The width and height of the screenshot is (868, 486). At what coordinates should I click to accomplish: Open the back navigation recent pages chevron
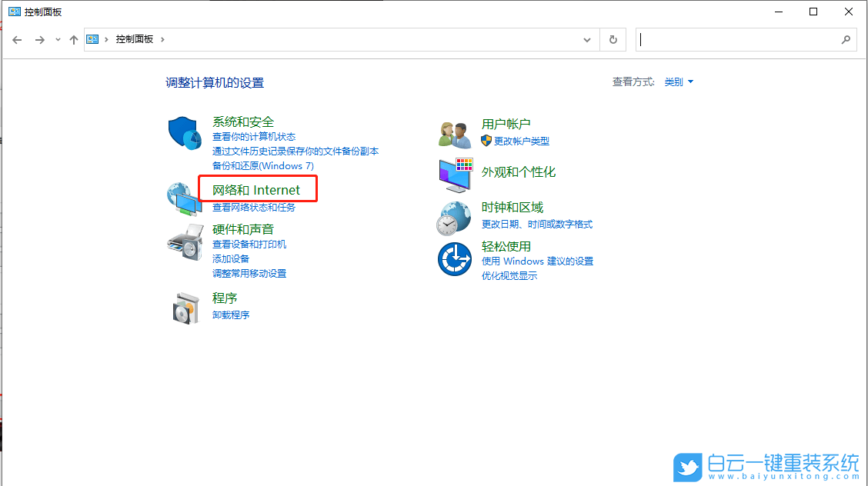click(x=57, y=39)
